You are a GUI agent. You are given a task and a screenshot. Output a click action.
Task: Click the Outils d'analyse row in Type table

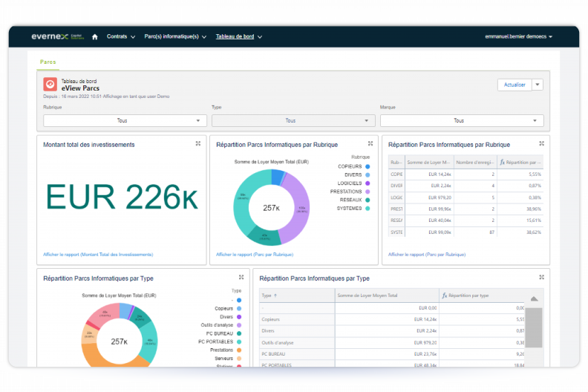(x=392, y=343)
